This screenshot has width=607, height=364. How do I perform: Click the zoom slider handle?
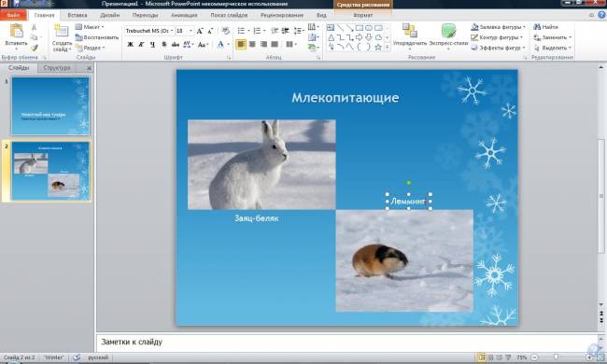pyautogui.click(x=556, y=357)
